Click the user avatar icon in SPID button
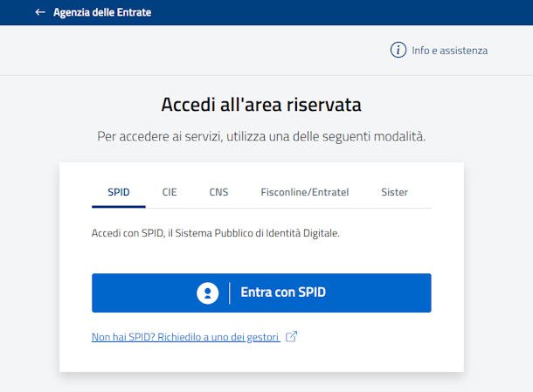This screenshot has height=392, width=533. (207, 292)
